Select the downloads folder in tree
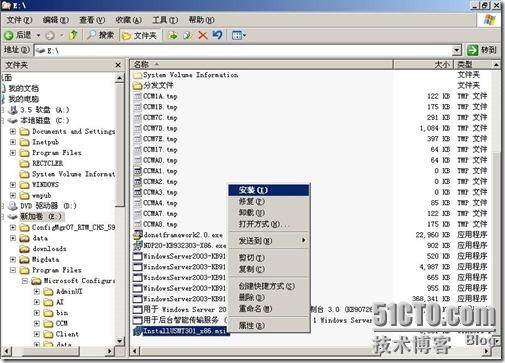 pyautogui.click(x=43, y=249)
